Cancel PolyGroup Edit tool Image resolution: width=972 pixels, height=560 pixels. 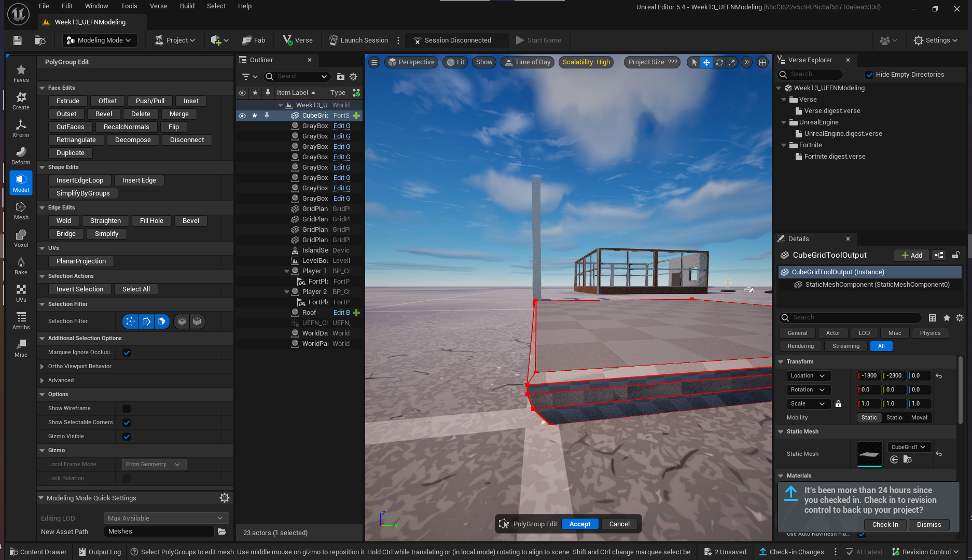click(x=619, y=524)
